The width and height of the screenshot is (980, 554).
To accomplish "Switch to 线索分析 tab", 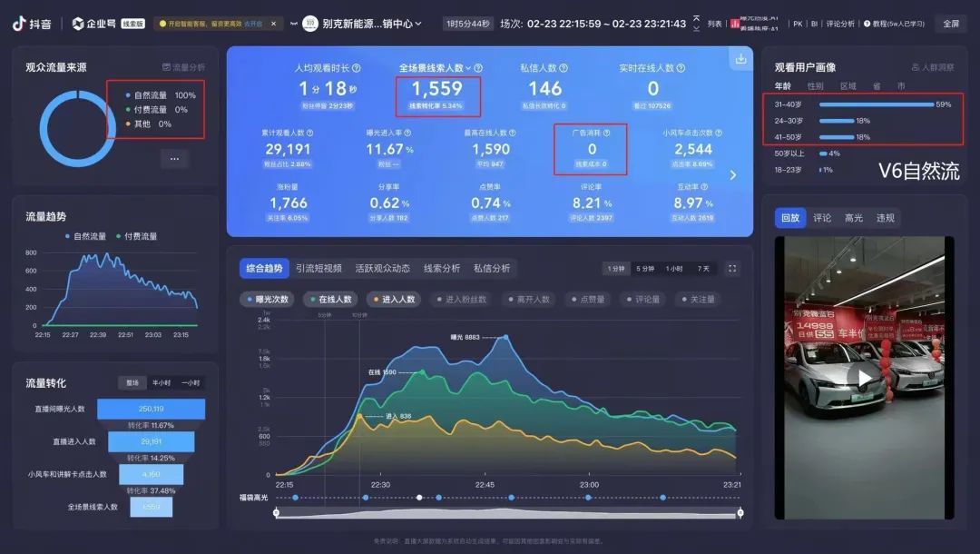I will click(x=442, y=268).
